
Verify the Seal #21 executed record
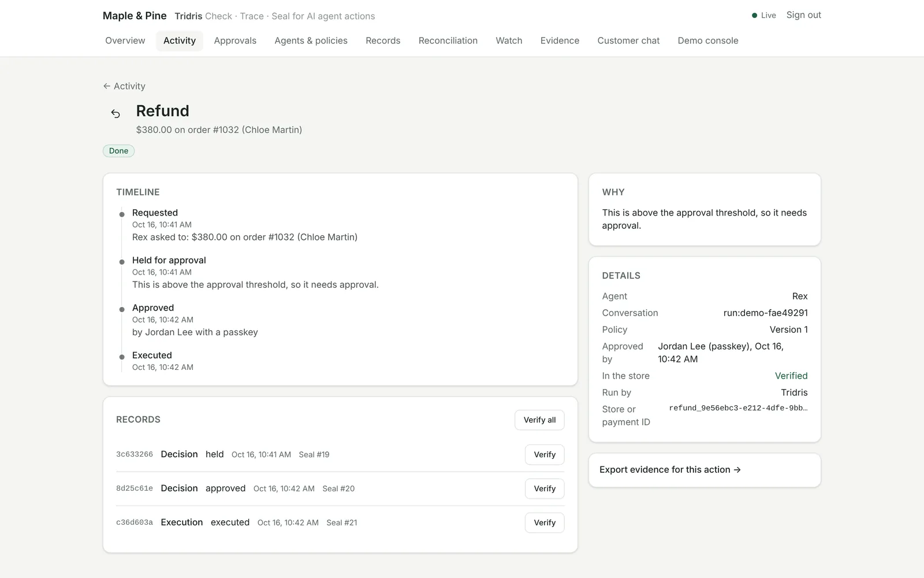[545, 523]
